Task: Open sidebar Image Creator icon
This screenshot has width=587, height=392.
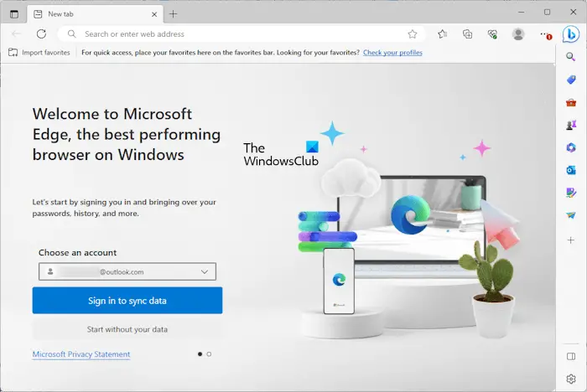Action: 571,193
